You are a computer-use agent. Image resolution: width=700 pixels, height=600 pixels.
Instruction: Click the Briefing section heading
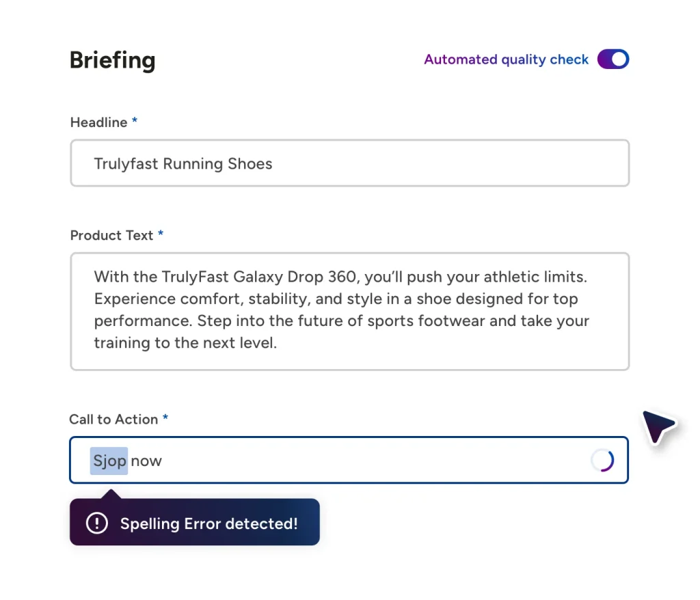113,61
